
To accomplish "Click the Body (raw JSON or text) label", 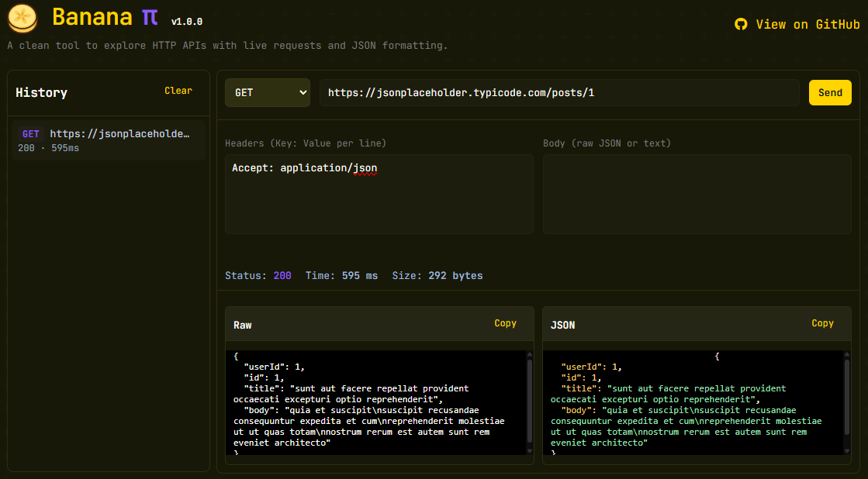I will pos(607,143).
